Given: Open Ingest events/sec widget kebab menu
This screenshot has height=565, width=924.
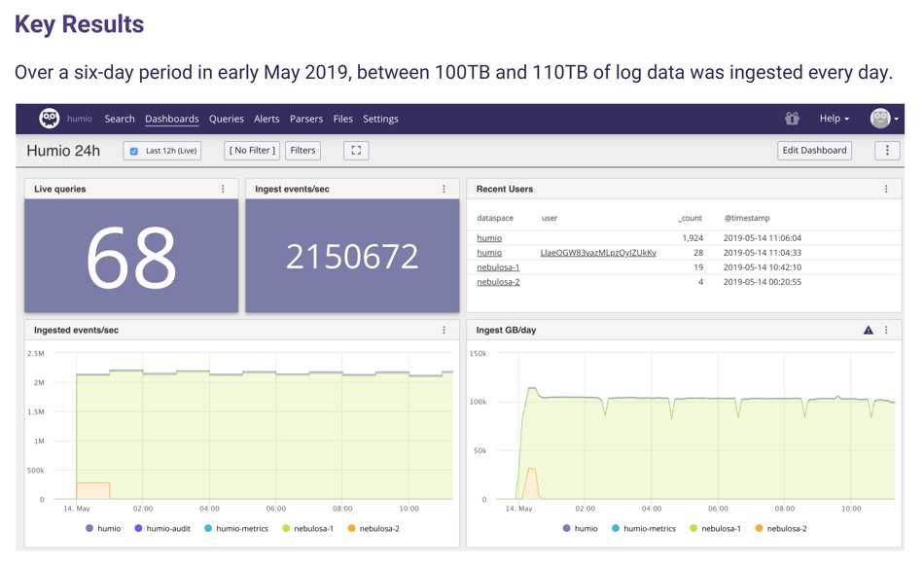Looking at the screenshot, I should coord(444,189).
